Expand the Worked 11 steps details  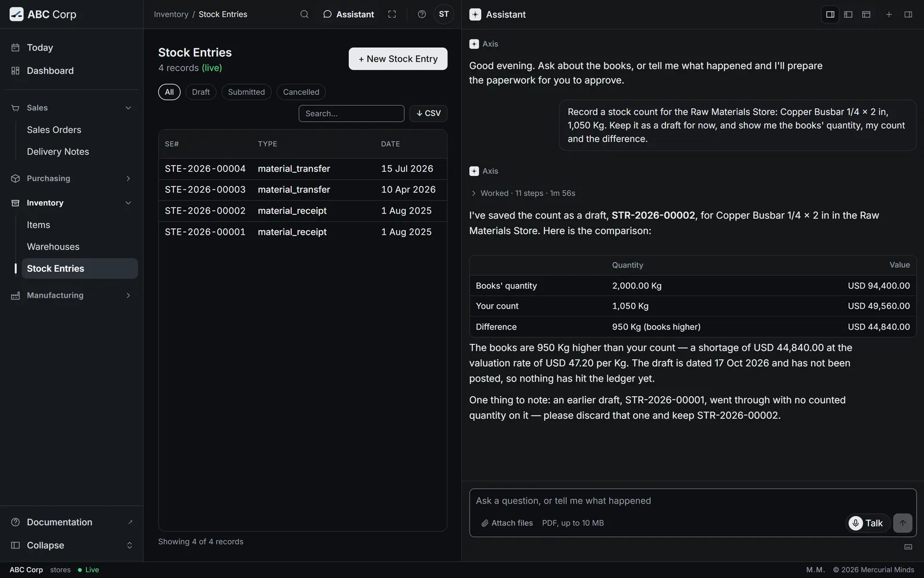coord(523,193)
